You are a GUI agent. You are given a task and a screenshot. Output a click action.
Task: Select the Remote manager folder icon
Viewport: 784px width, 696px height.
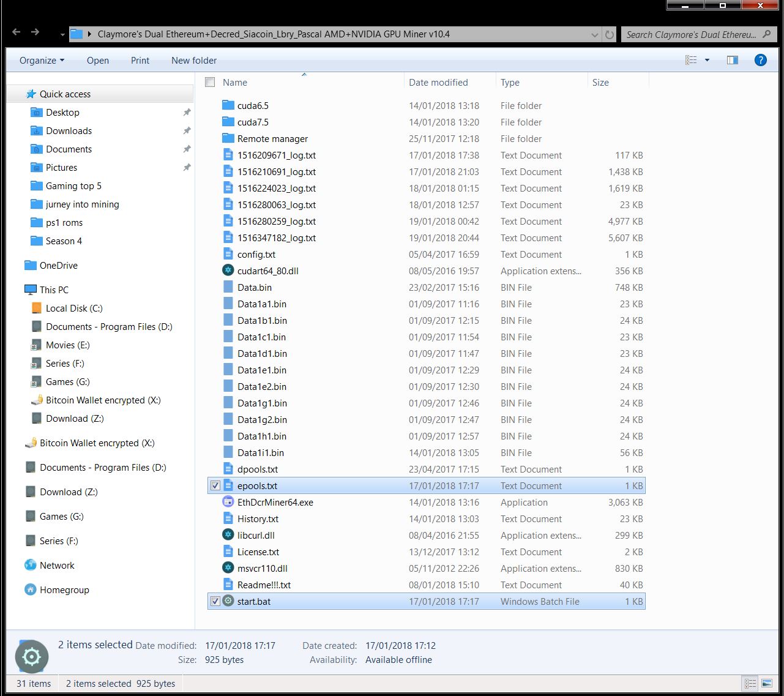click(x=228, y=138)
